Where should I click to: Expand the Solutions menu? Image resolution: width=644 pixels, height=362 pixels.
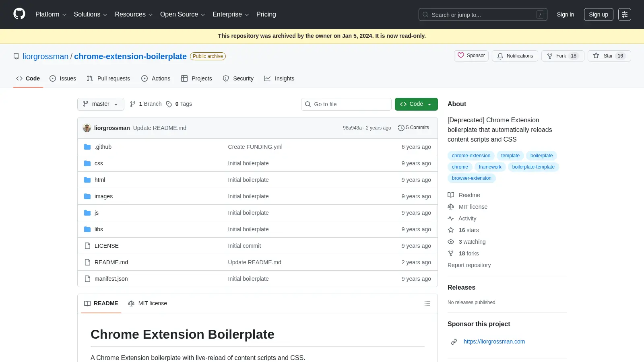point(91,14)
